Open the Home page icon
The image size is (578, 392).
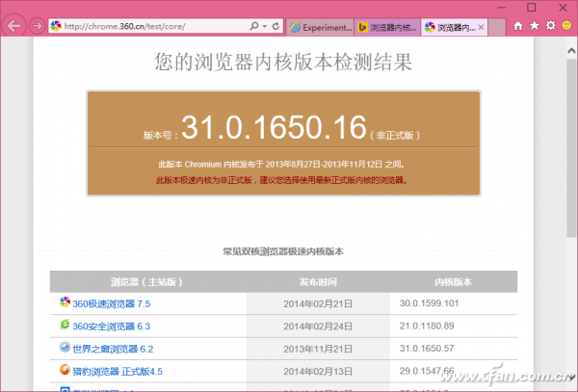519,25
